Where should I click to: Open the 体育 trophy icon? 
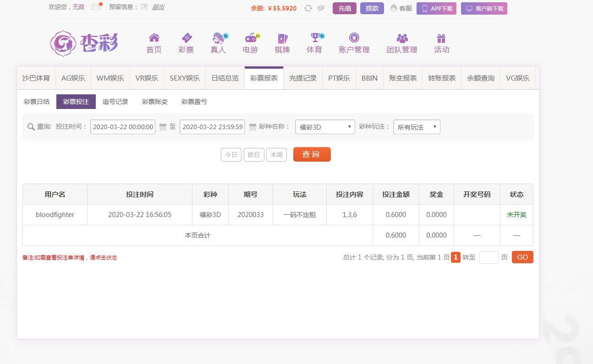314,38
